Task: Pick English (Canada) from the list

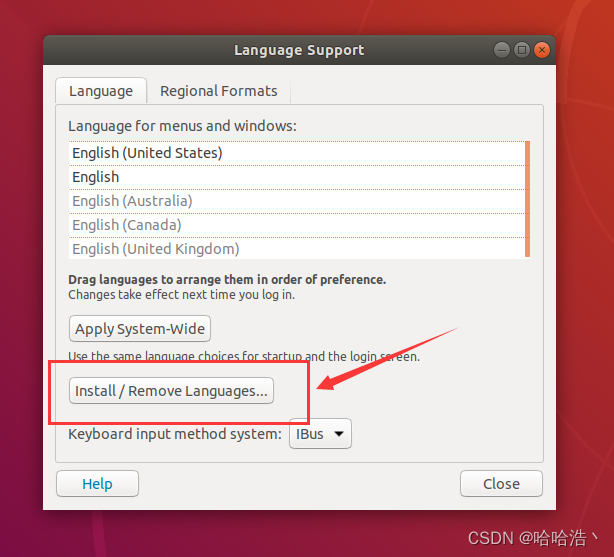Action: 297,225
